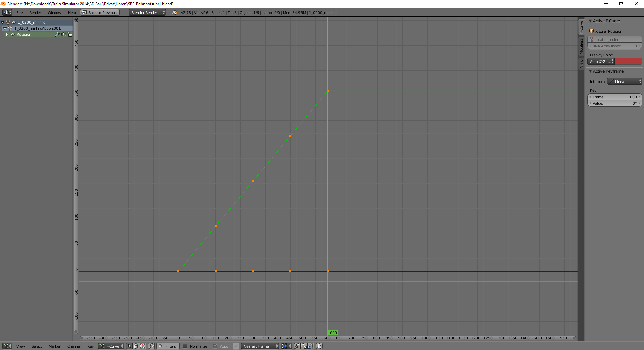Image resolution: width=644 pixels, height=350 pixels.
Task: Click the copy keyframes icon
Action: pos(297,346)
